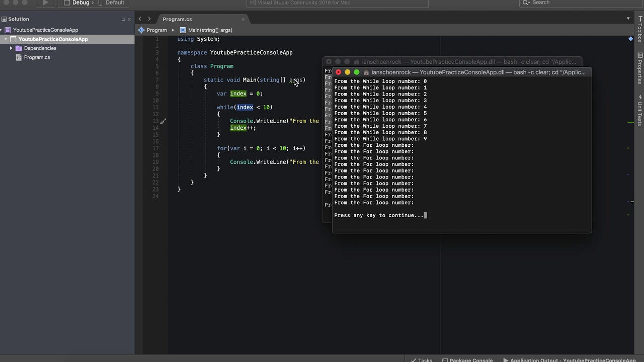Select the highlighted project icon

[14, 39]
